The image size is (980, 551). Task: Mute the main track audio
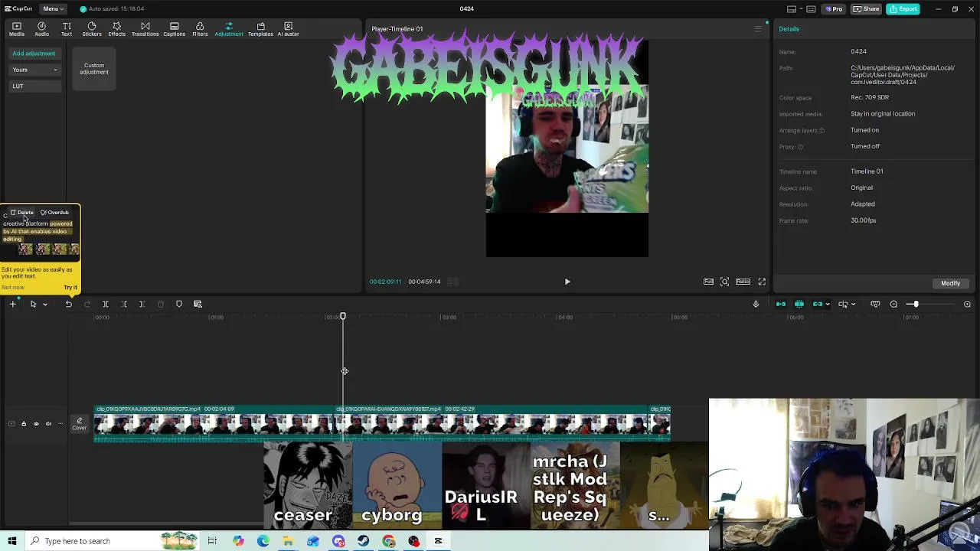pyautogui.click(x=48, y=424)
